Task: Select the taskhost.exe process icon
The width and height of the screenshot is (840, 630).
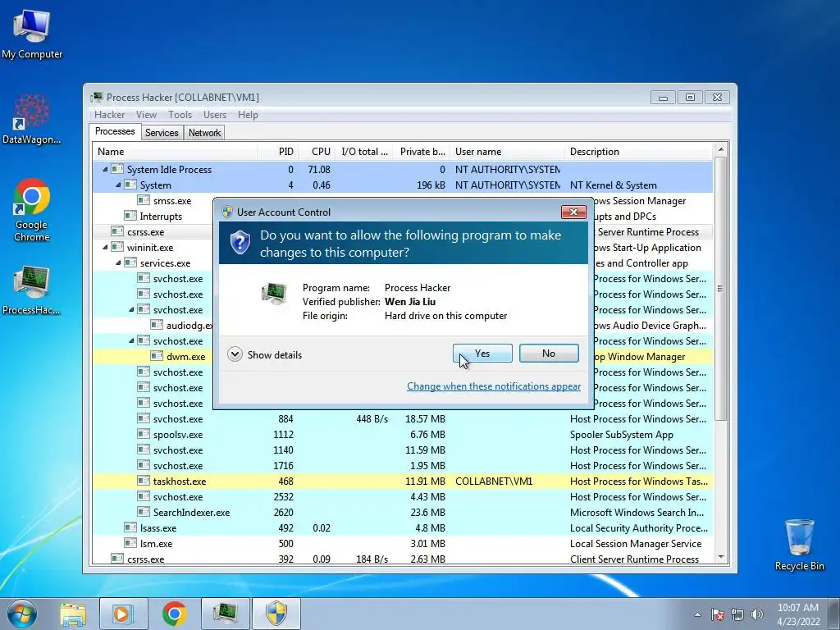Action: (143, 481)
